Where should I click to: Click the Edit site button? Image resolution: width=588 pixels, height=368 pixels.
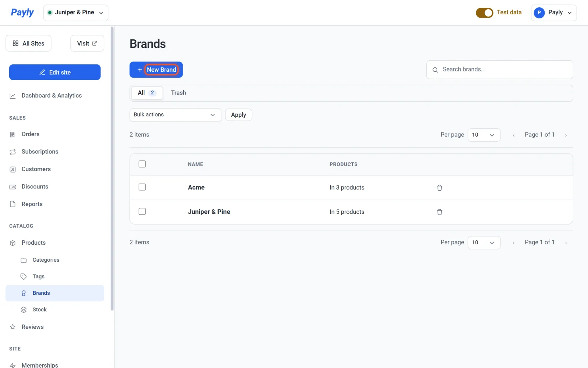click(55, 72)
